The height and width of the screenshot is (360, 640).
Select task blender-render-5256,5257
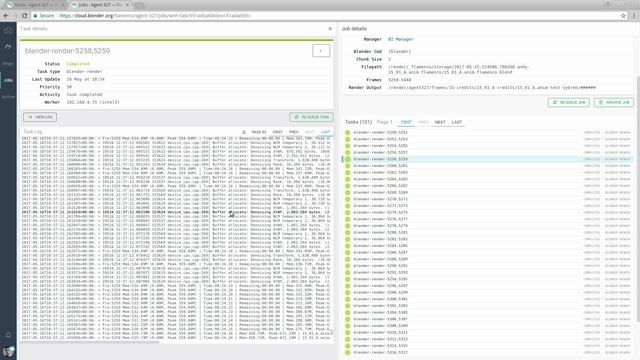click(488, 152)
